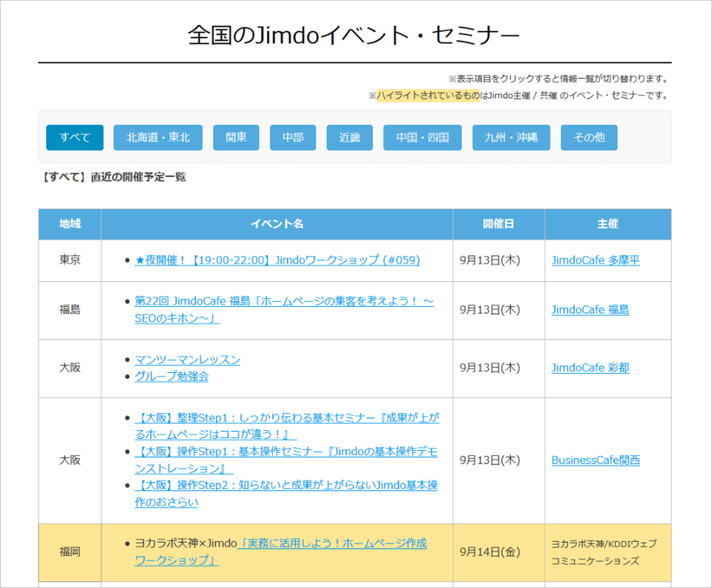The image size is (712, 588).
Task: Click the 福島 region cell
Action: (70, 310)
